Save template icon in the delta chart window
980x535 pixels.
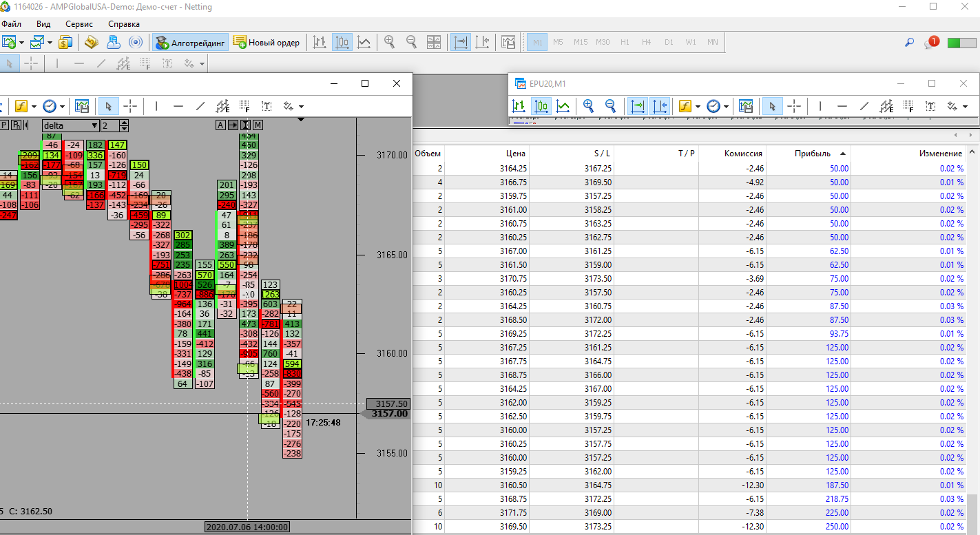click(x=82, y=106)
